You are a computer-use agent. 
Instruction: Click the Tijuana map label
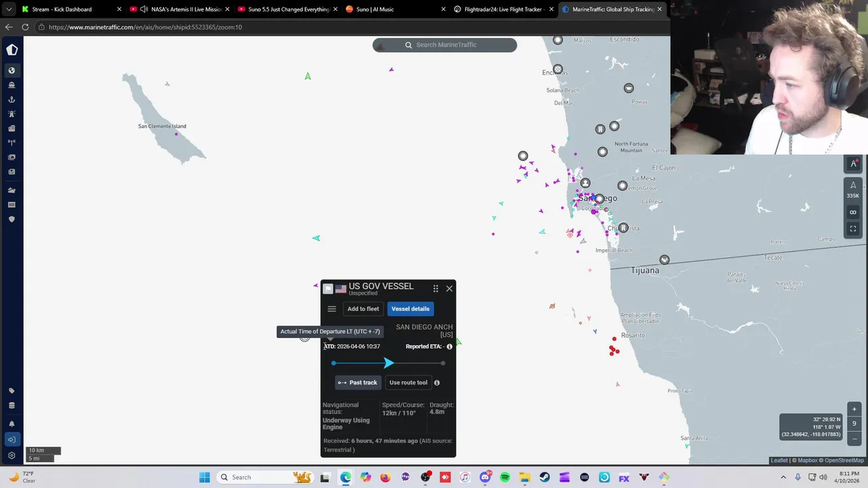(645, 270)
